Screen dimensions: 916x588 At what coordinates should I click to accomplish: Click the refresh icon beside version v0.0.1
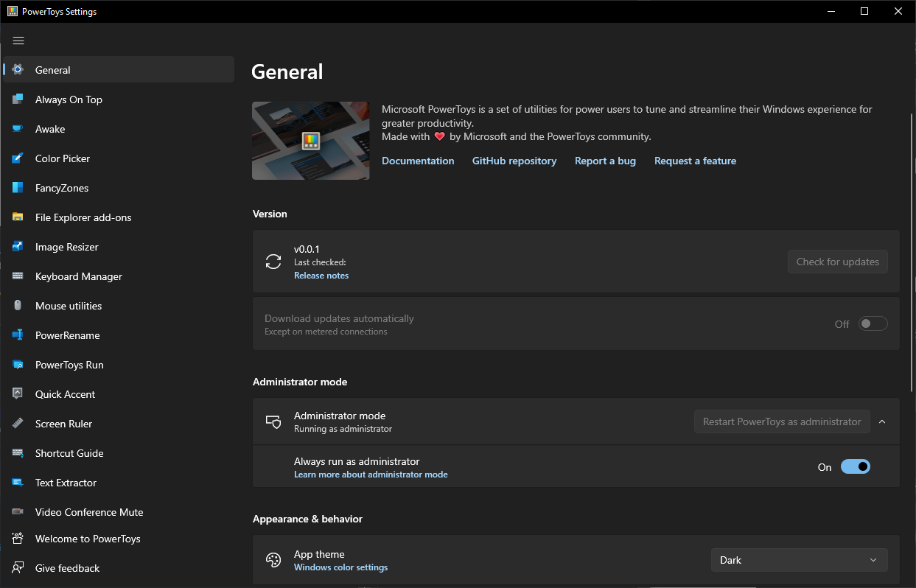pyautogui.click(x=273, y=262)
